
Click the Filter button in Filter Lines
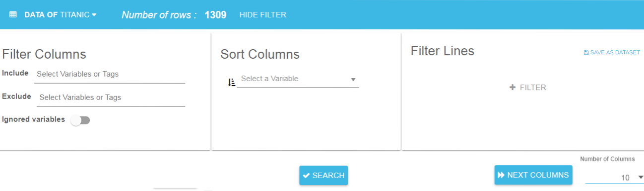pyautogui.click(x=528, y=88)
